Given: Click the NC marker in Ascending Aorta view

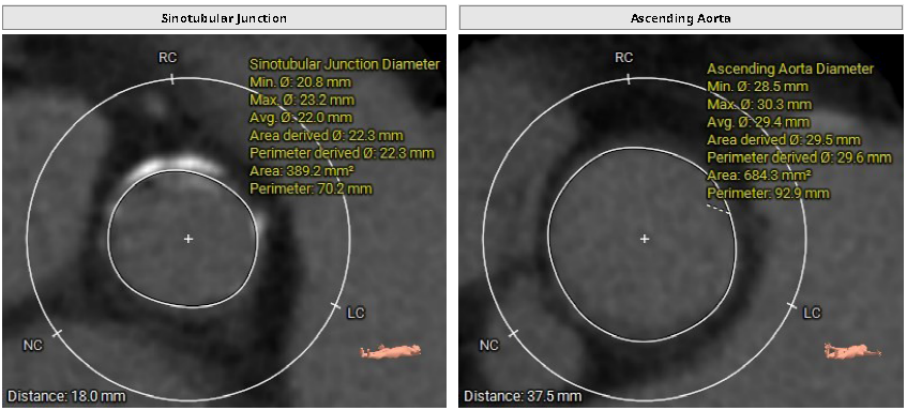Looking at the screenshot, I should coord(489,345).
